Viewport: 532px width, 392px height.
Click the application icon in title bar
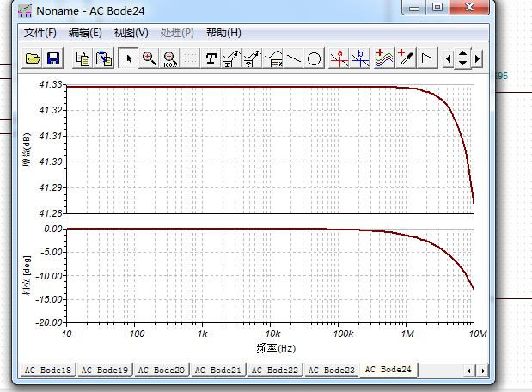[25, 11]
